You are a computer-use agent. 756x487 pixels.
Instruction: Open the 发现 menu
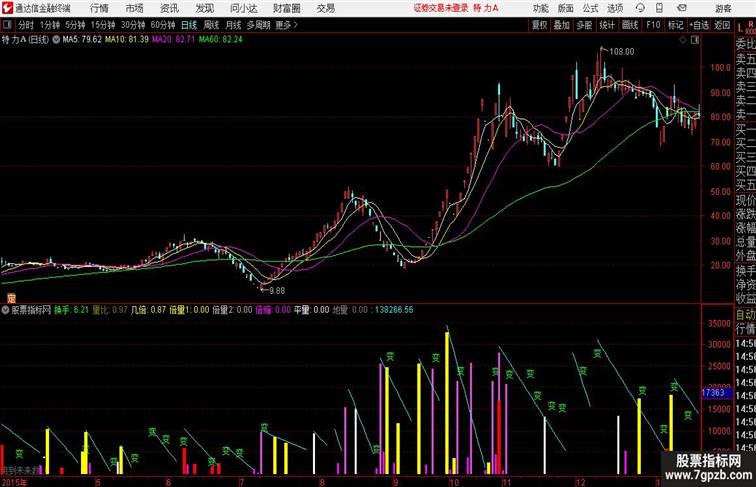point(204,8)
